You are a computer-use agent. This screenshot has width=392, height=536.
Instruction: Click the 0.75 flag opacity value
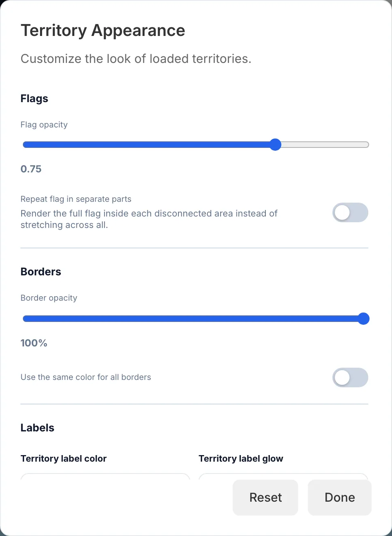(31, 169)
